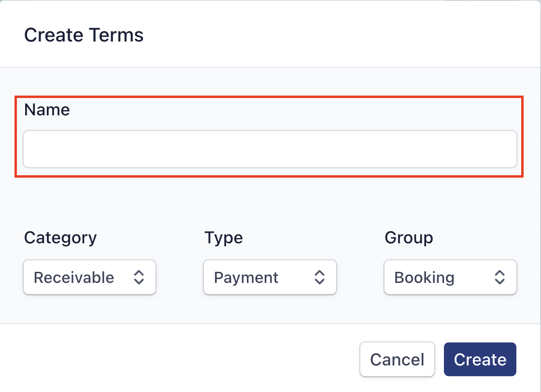Select the Booking value text
This screenshot has height=392, width=541.
coord(425,278)
